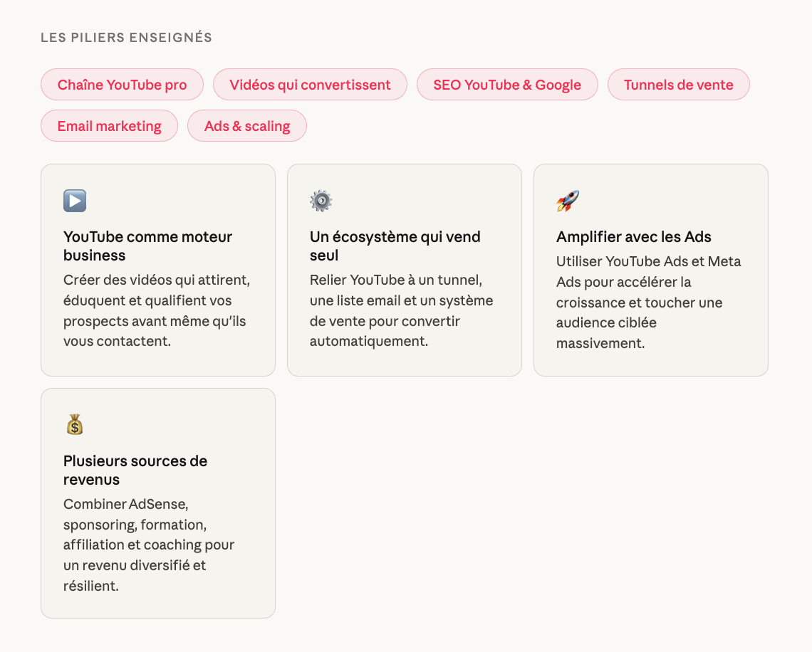812x652 pixels.
Task: Click the rocket icon
Action: (x=568, y=201)
